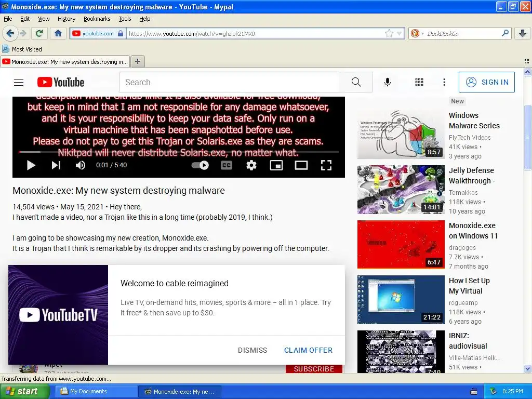The width and height of the screenshot is (532, 399).
Task: Open the Windows start button
Action: (x=24, y=392)
